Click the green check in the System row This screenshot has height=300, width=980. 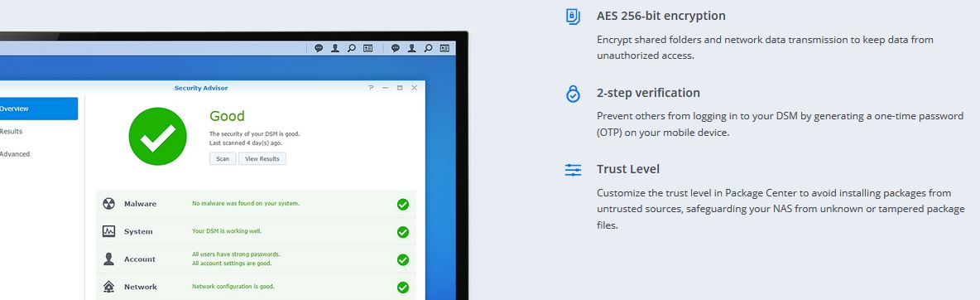tap(403, 232)
